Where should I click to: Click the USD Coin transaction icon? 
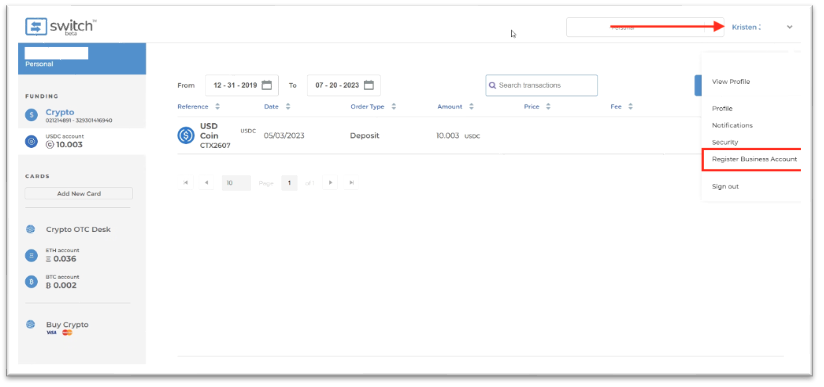tap(186, 136)
